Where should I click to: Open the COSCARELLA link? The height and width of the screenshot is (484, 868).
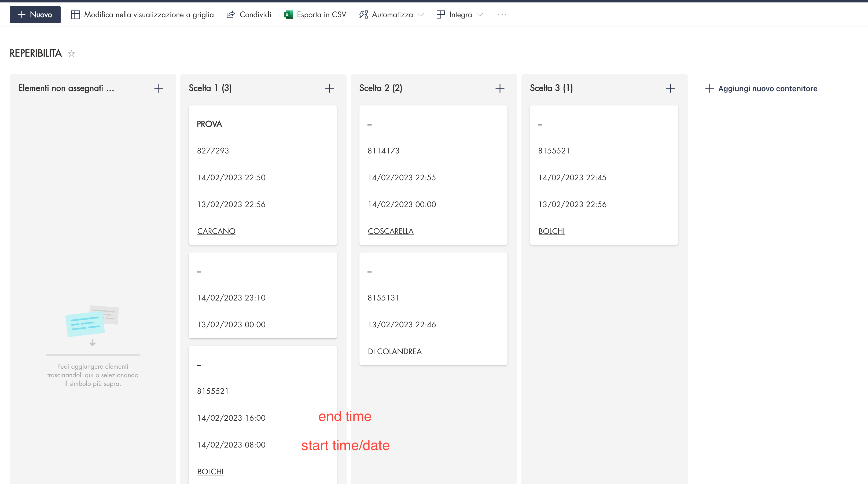point(391,231)
